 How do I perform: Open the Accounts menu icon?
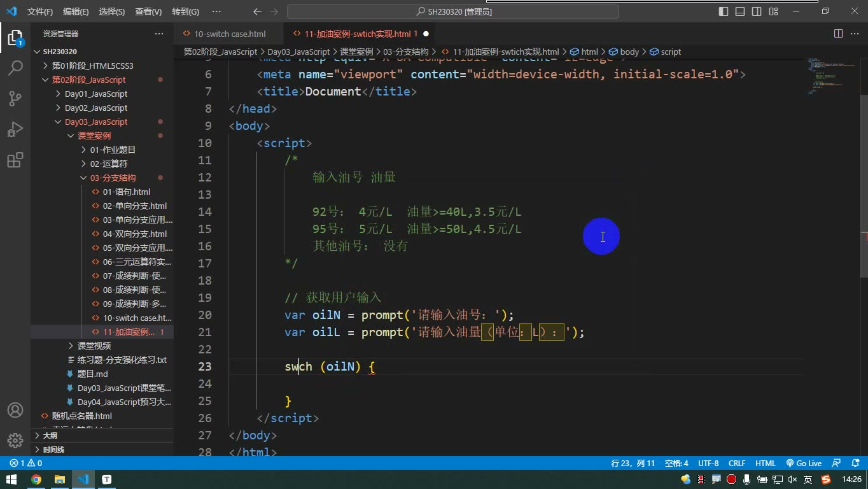coord(15,410)
